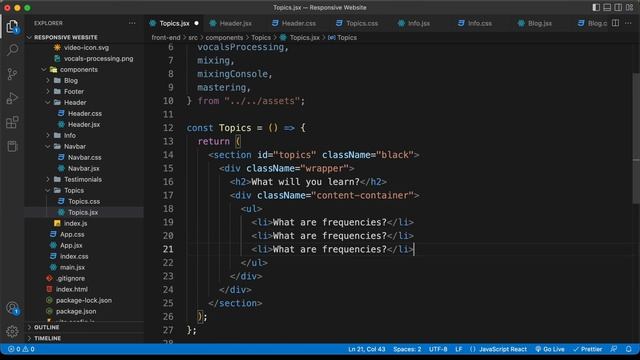Click Ln 21, Col 43 status item
The width and height of the screenshot is (640, 360).
click(x=367, y=349)
